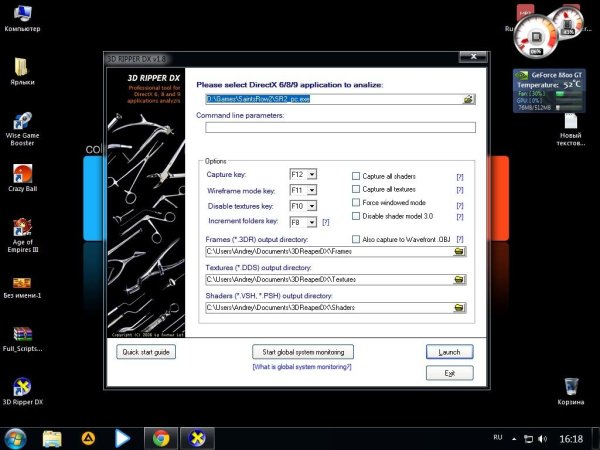The width and height of the screenshot is (600, 450).
Task: Browse for the DirectX application executable
Action: tap(469, 99)
